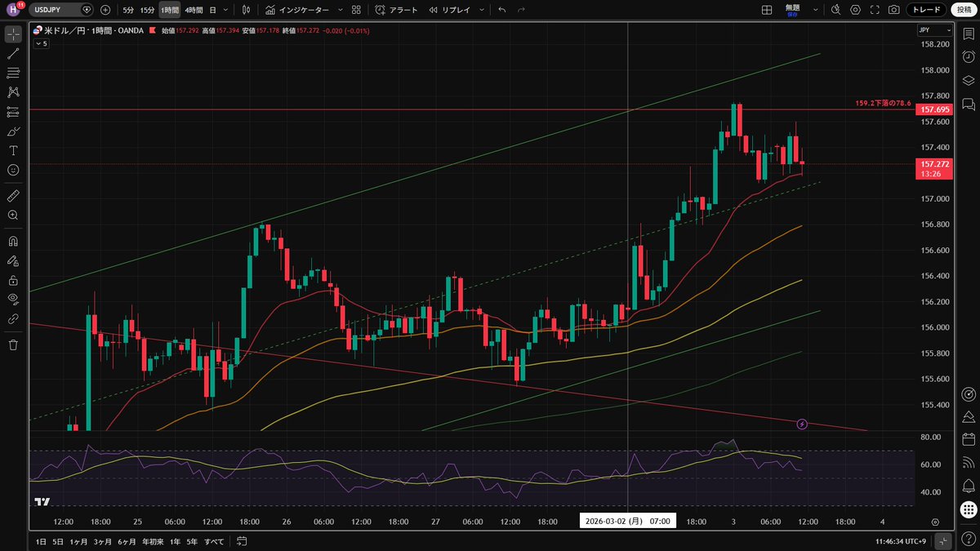Toggle hide all drawings eye icon
Viewport: 980px width, 551px height.
pyautogui.click(x=13, y=300)
